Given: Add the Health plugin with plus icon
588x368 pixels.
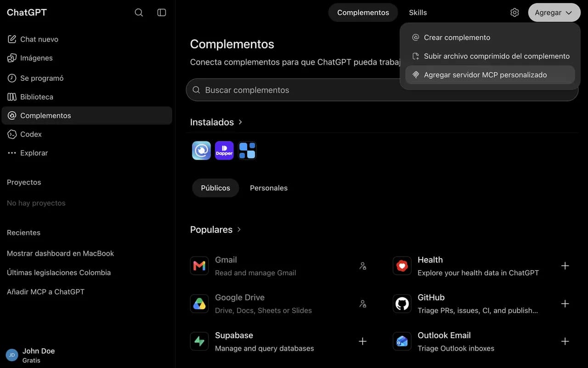Looking at the screenshot, I should 565,266.
